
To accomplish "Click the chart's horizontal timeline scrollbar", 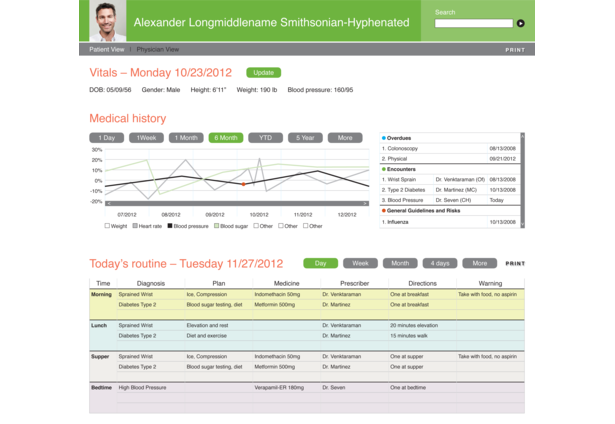I will click(x=237, y=204).
